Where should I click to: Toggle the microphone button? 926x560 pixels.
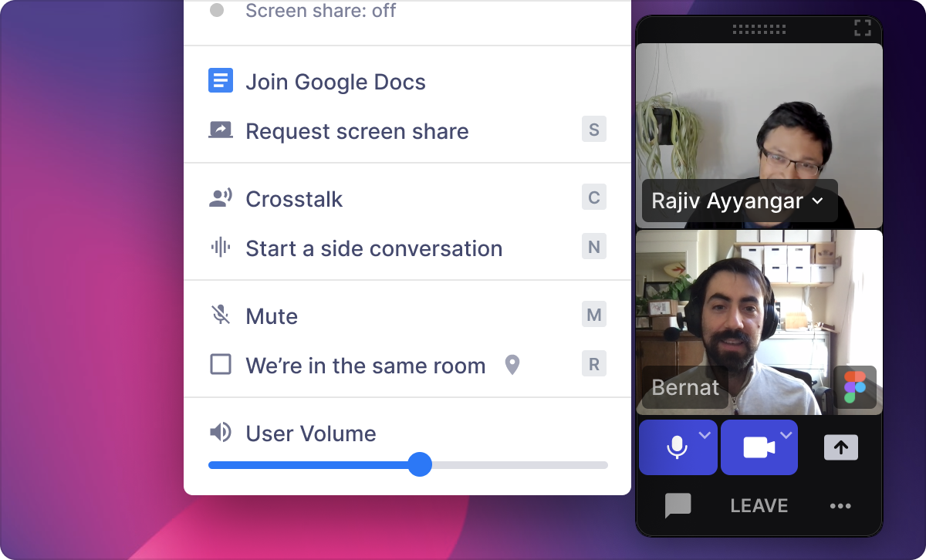click(678, 447)
